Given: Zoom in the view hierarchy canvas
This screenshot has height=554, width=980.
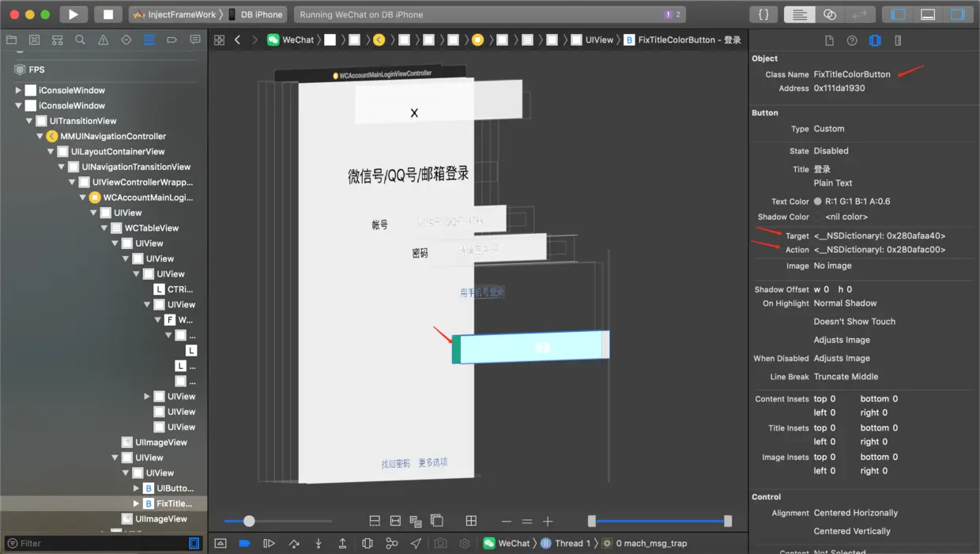Looking at the screenshot, I should pos(548,522).
